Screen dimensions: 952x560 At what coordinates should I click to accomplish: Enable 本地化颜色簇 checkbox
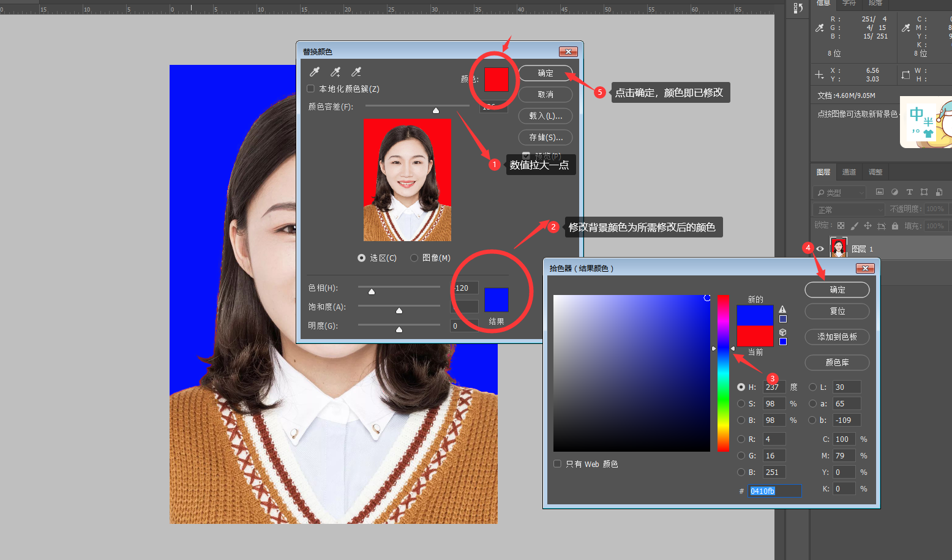click(x=310, y=89)
